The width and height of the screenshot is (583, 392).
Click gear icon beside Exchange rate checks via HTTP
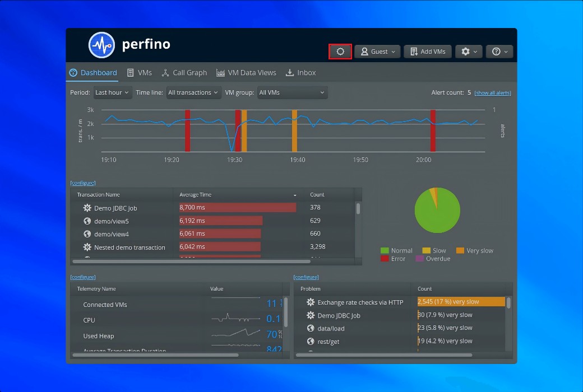[x=311, y=302]
